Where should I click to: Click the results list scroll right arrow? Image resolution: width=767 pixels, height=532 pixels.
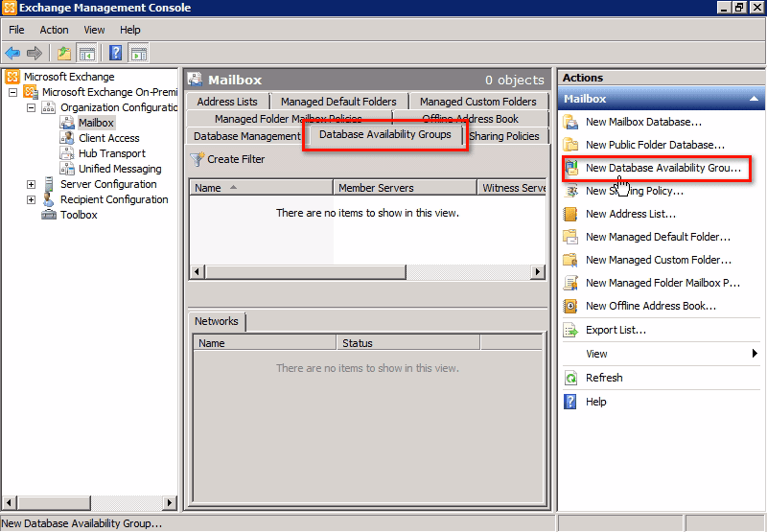tap(538, 272)
